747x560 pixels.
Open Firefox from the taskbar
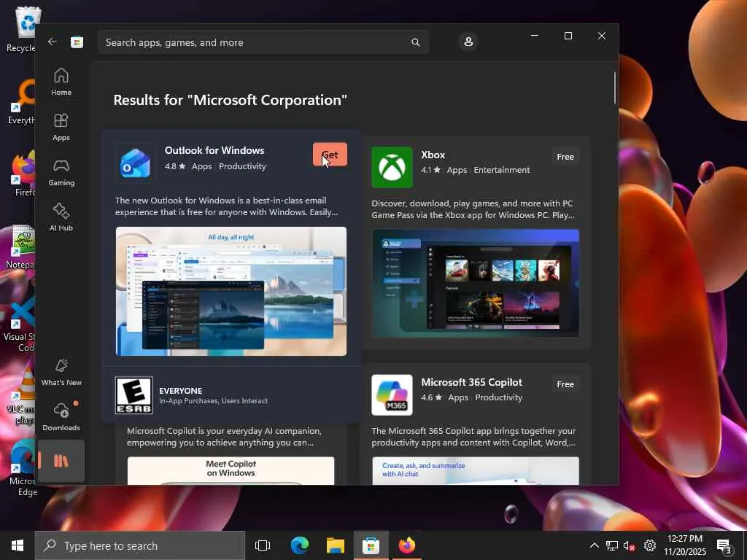(407, 545)
